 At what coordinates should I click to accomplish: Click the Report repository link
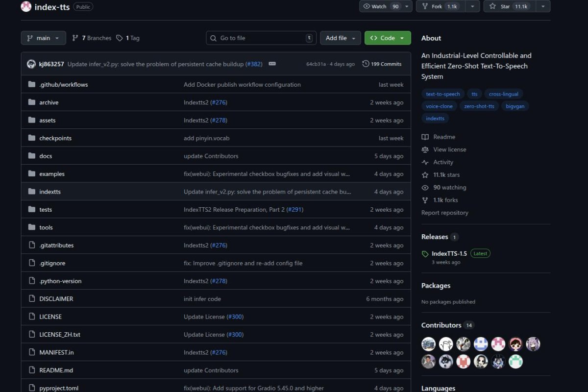tap(444, 212)
